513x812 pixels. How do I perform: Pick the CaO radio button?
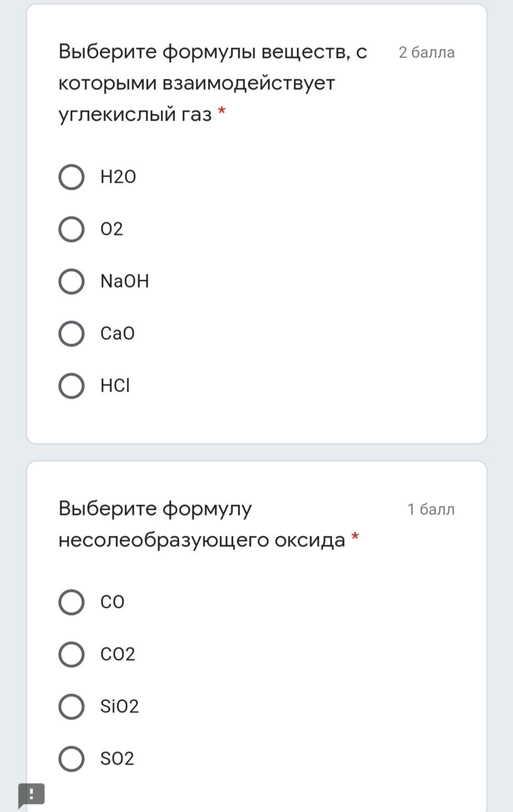coord(71,334)
